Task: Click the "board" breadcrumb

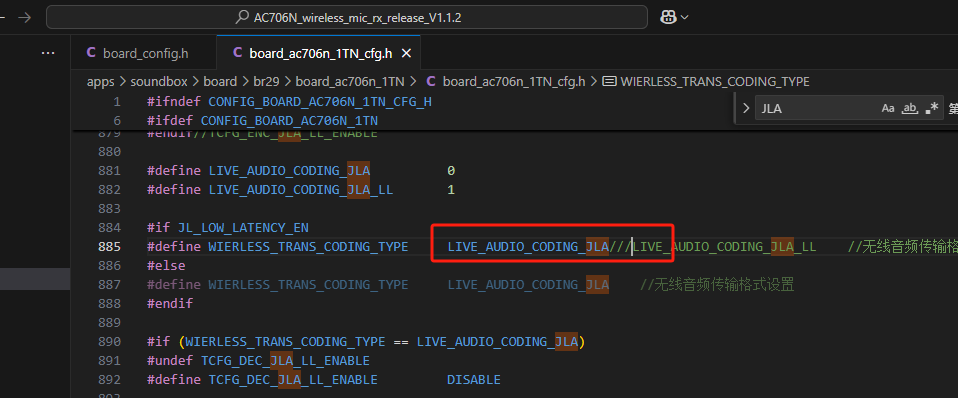Action: coord(220,81)
